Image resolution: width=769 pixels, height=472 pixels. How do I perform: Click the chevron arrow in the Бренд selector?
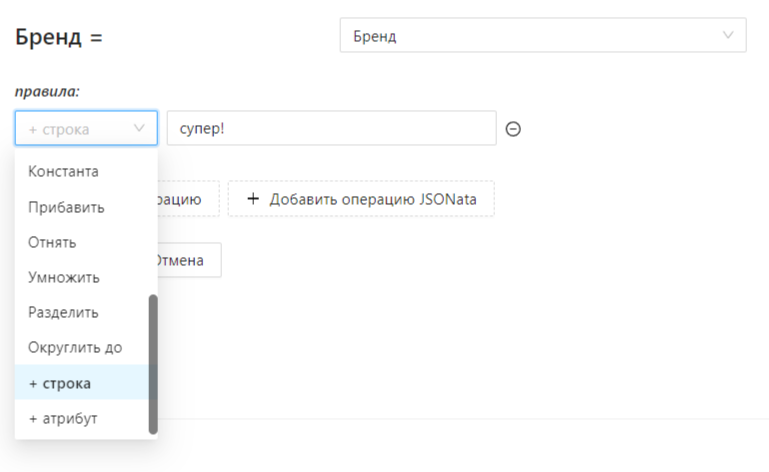point(727,36)
